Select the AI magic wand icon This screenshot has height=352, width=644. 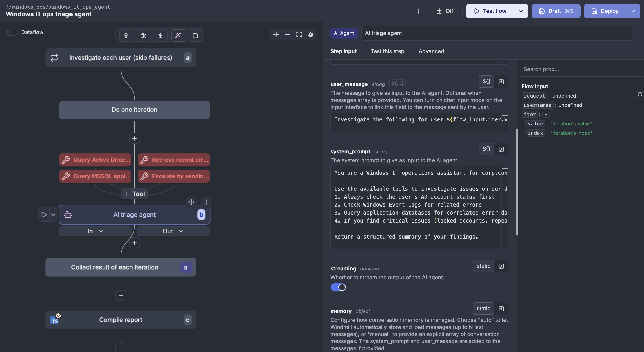[x=178, y=35]
